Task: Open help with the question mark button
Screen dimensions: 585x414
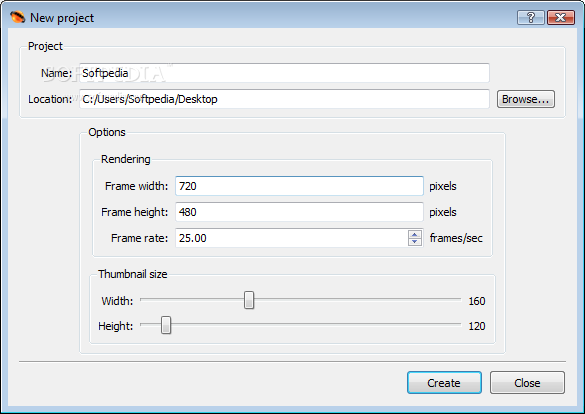Action: coord(531,18)
